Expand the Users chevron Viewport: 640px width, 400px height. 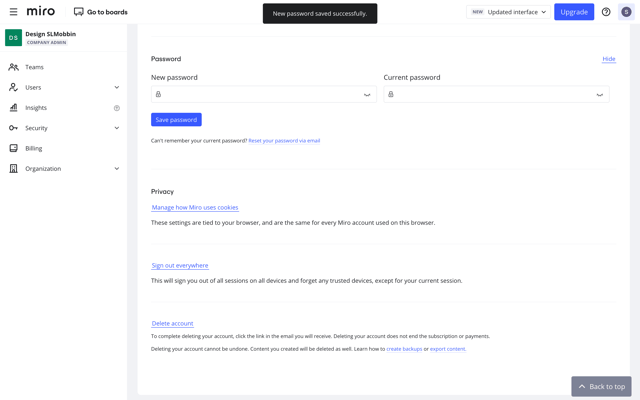pyautogui.click(x=117, y=87)
